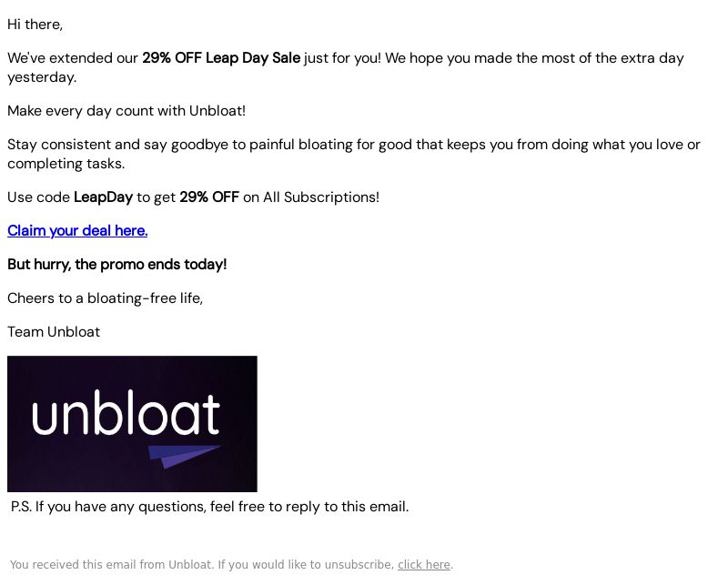Click the "Hi there," greeting line

coord(35,25)
